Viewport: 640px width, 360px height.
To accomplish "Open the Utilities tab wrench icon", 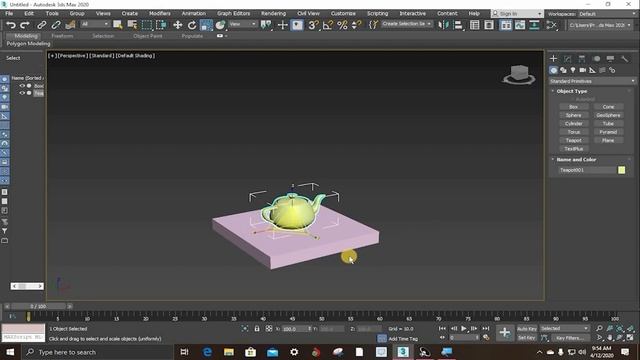I will [624, 58].
